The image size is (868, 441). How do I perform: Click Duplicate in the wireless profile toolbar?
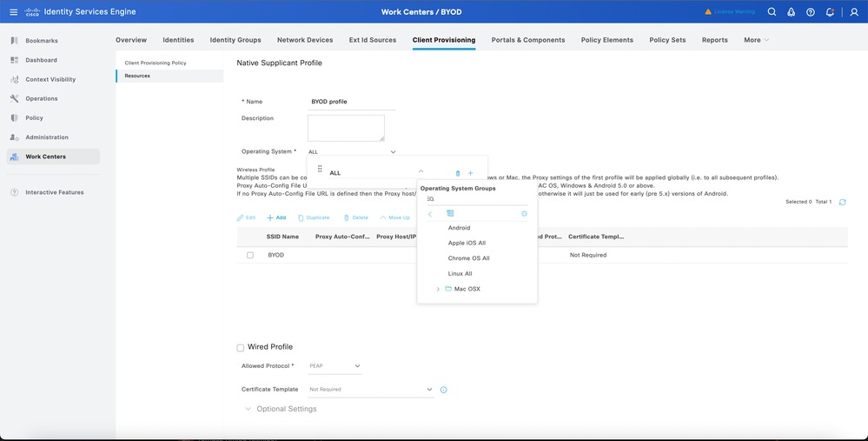click(314, 217)
